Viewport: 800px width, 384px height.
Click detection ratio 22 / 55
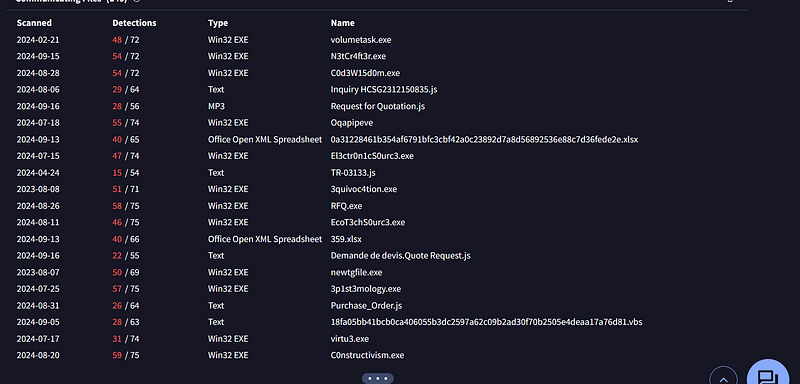[x=126, y=255]
